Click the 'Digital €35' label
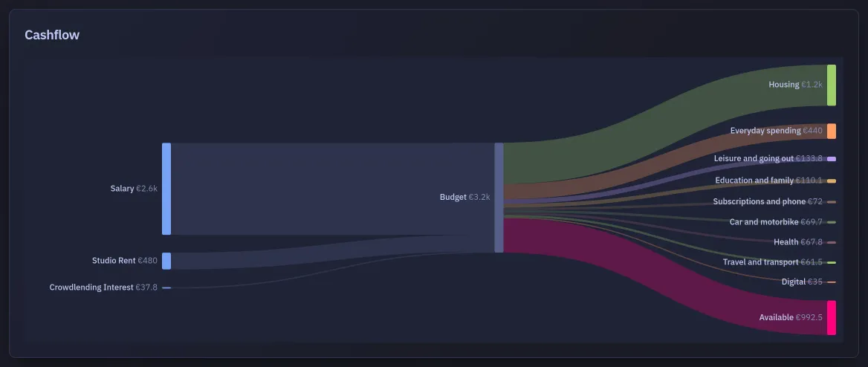Screen dimensions: 868x367 802,282
